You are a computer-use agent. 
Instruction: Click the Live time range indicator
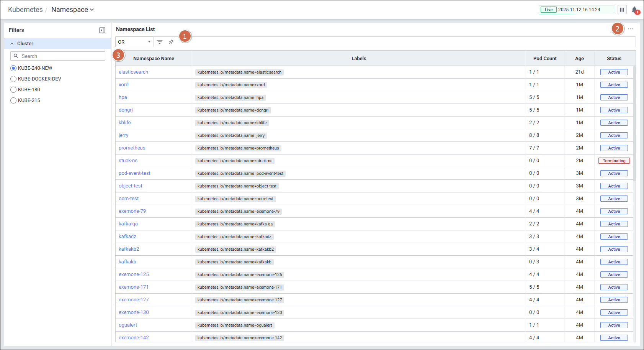549,10
